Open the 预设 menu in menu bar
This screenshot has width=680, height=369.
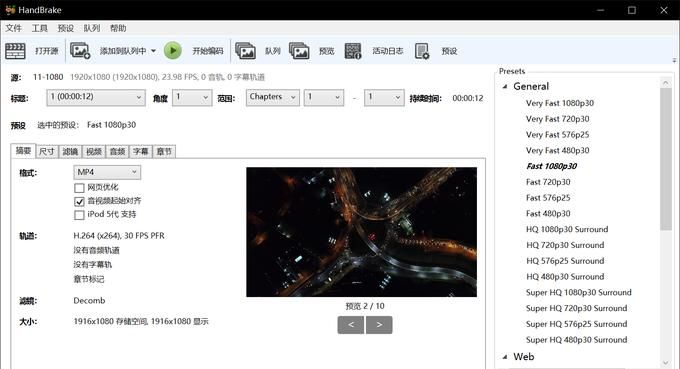coord(65,28)
